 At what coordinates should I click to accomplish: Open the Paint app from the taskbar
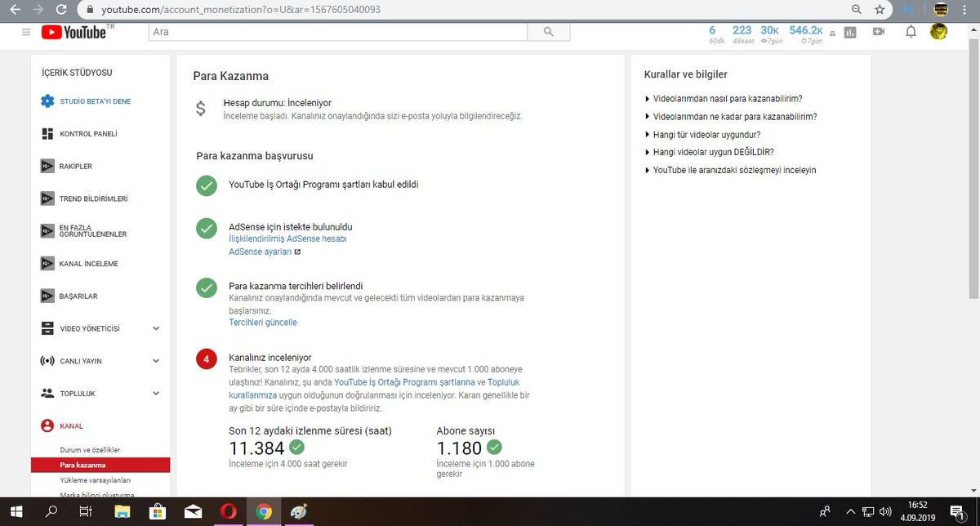299,511
